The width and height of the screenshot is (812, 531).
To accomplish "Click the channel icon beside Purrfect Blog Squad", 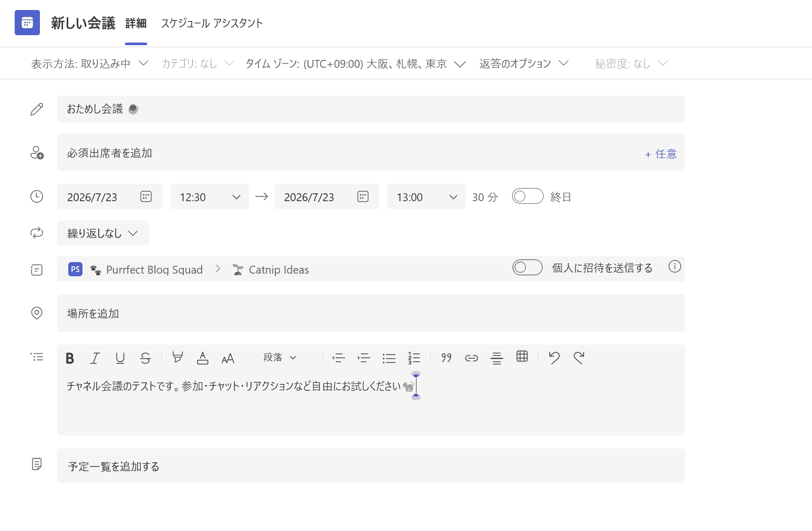I will pyautogui.click(x=37, y=270).
